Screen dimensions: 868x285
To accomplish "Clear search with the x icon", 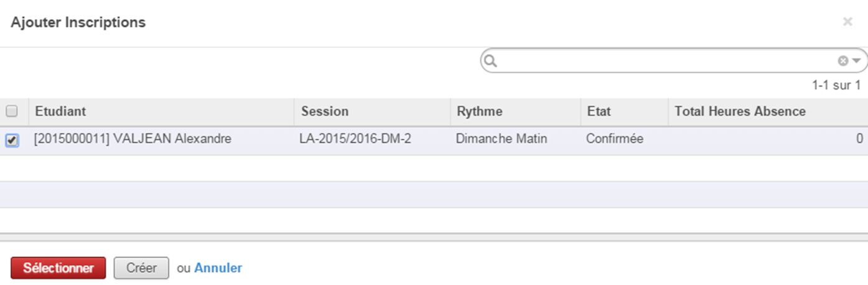I will (x=842, y=61).
